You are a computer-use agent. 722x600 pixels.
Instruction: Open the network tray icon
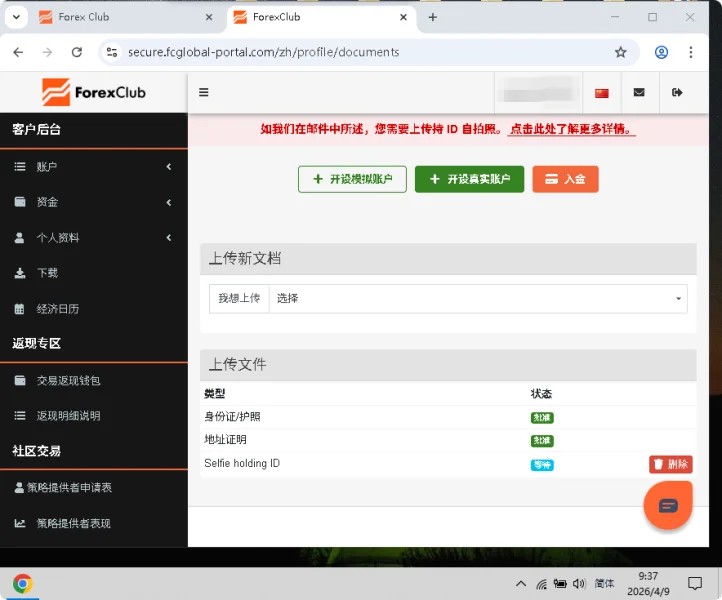pos(541,584)
